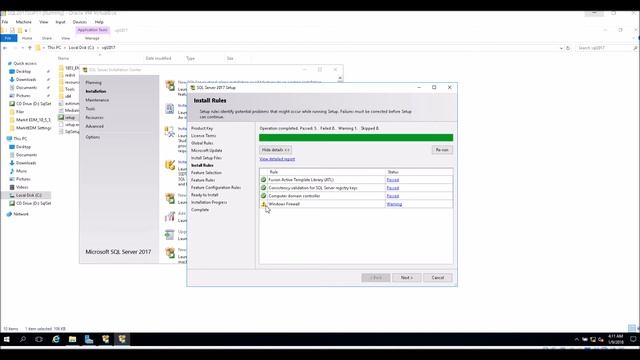Select Downloads under Quick access
The image size is (640, 360).
[x=26, y=80]
